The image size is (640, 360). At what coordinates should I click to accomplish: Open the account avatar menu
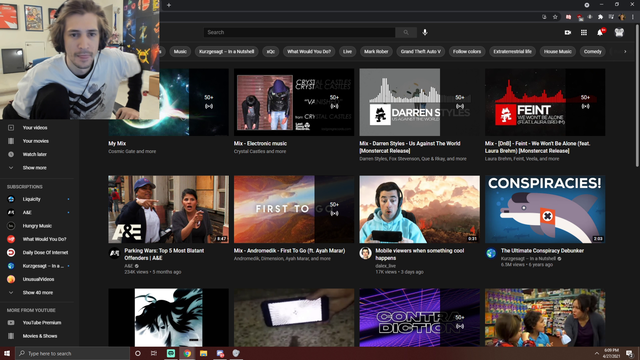coord(619,32)
